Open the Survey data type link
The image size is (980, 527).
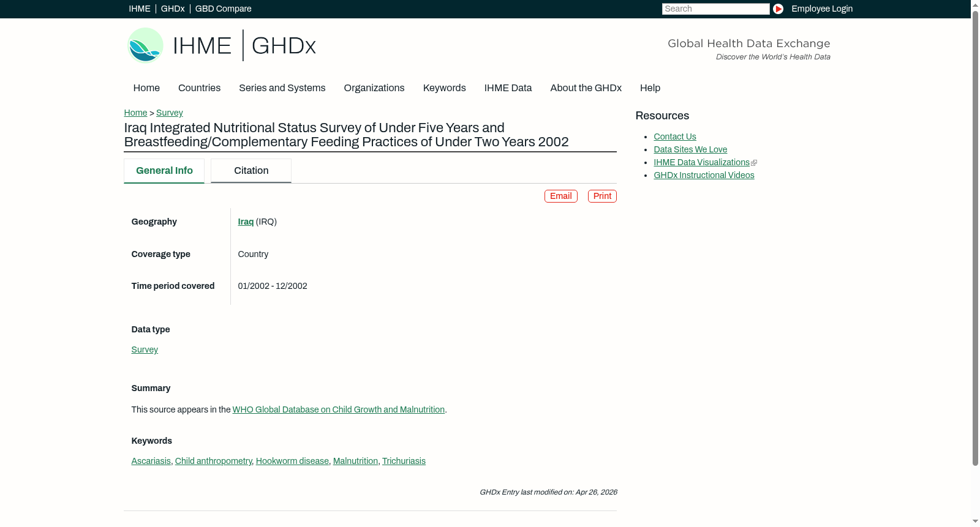145,349
